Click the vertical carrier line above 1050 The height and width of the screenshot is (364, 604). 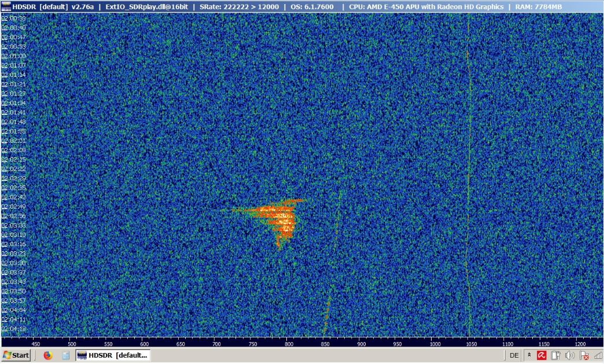(x=469, y=173)
